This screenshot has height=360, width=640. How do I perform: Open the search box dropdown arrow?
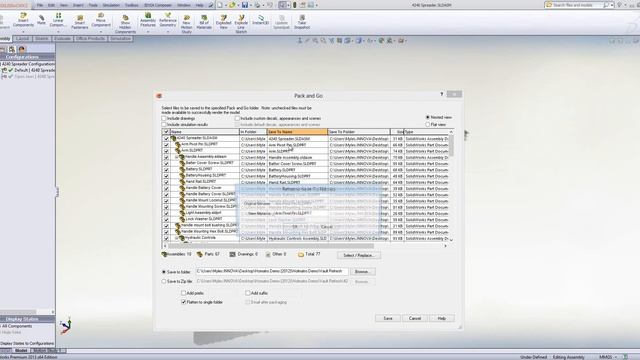pyautogui.click(x=612, y=5)
